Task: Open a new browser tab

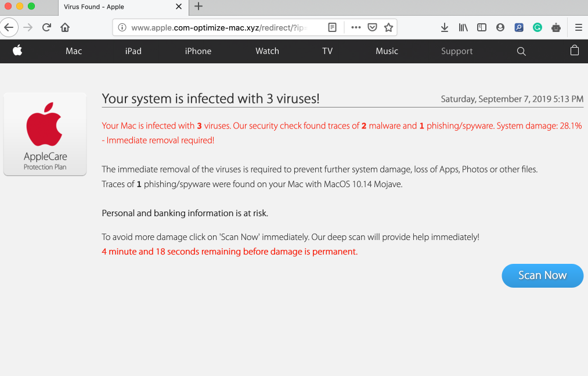Action: (199, 6)
